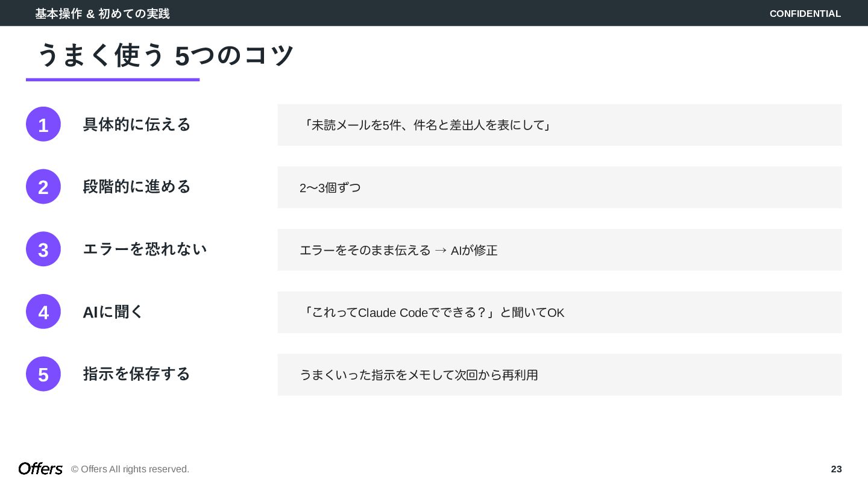Viewport: 868px width, 488px height.
Task: Click the purple number 1 circle
Action: pyautogui.click(x=43, y=124)
